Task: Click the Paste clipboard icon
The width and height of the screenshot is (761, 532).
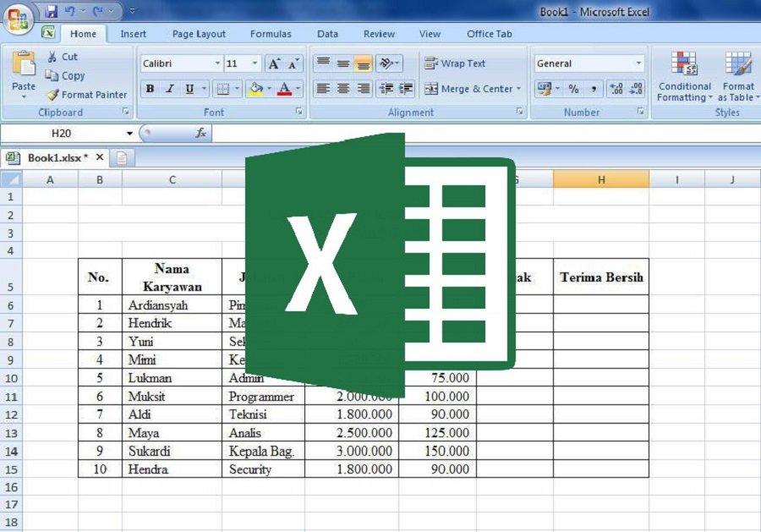Action: [24, 63]
